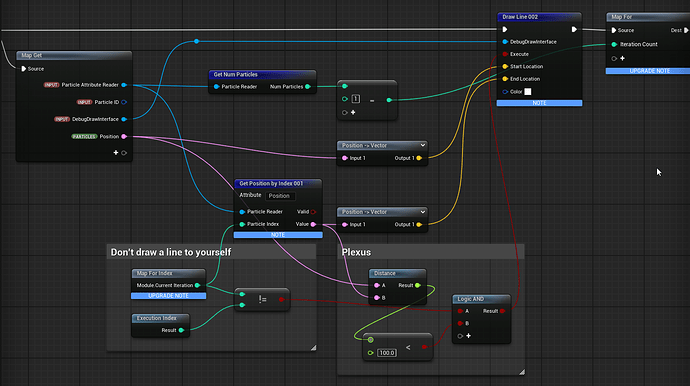Click Distance Result output pin
690x386 pixels.
(x=418, y=285)
